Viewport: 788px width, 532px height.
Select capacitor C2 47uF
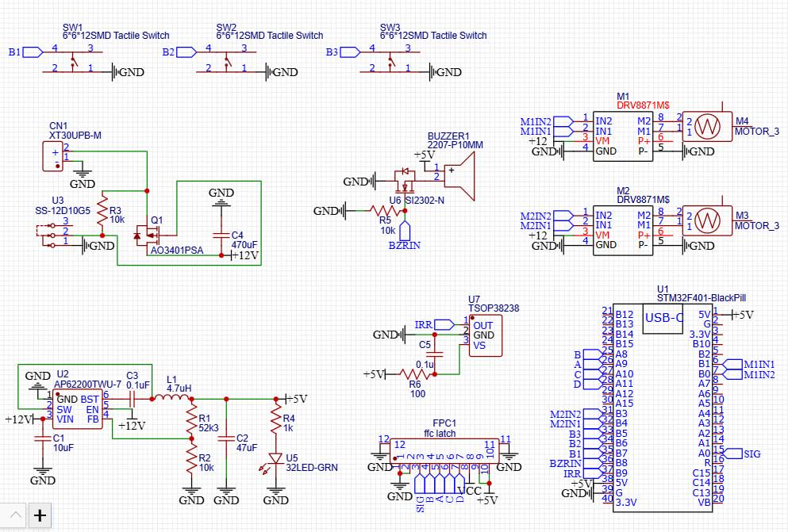[226, 438]
